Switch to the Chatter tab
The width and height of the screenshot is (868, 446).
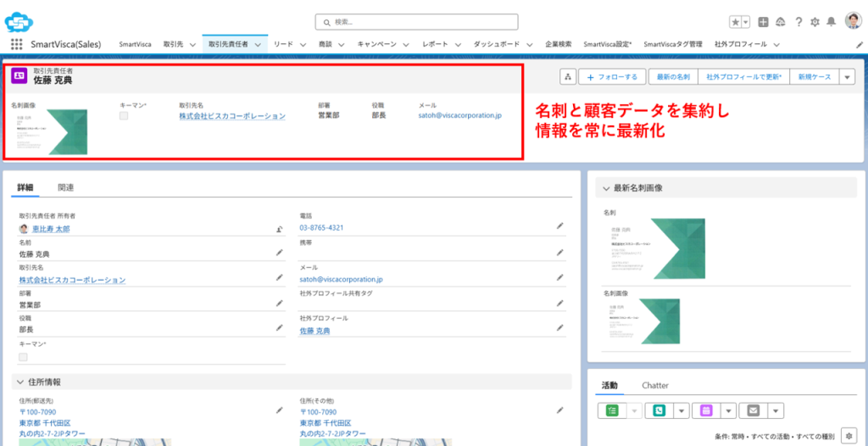[655, 385]
